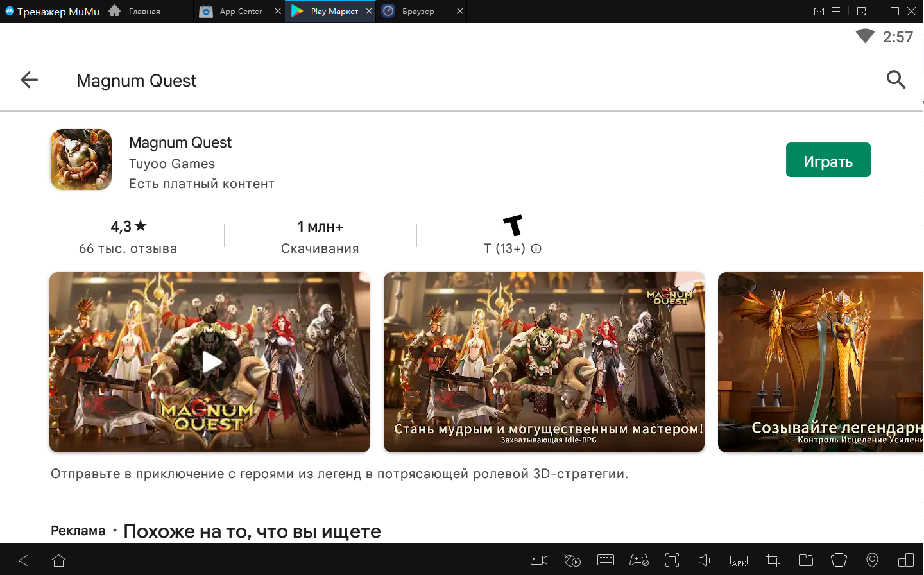Screen dimensions: 924x575
Task: Open the Magnum Quest app icon
Action: tap(81, 160)
